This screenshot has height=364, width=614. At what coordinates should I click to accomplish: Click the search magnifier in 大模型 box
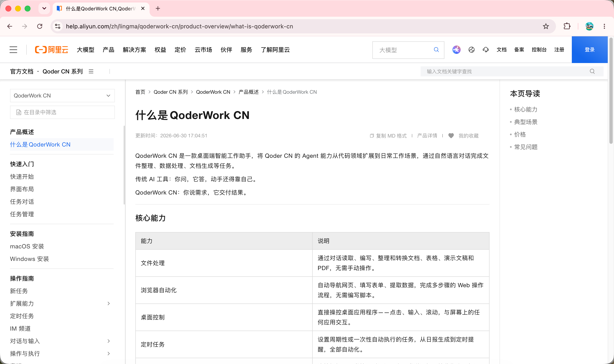click(x=436, y=50)
